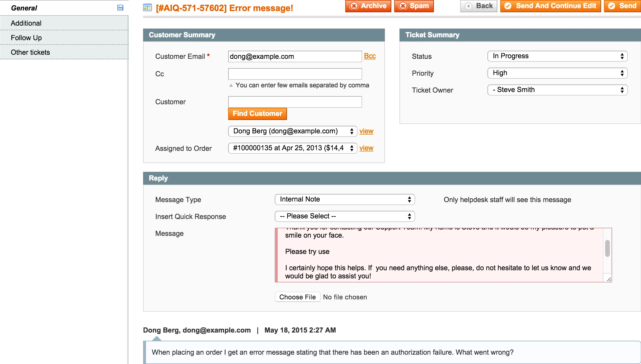Click the grid icon before ticket title
The image size is (641, 364).
147,8
